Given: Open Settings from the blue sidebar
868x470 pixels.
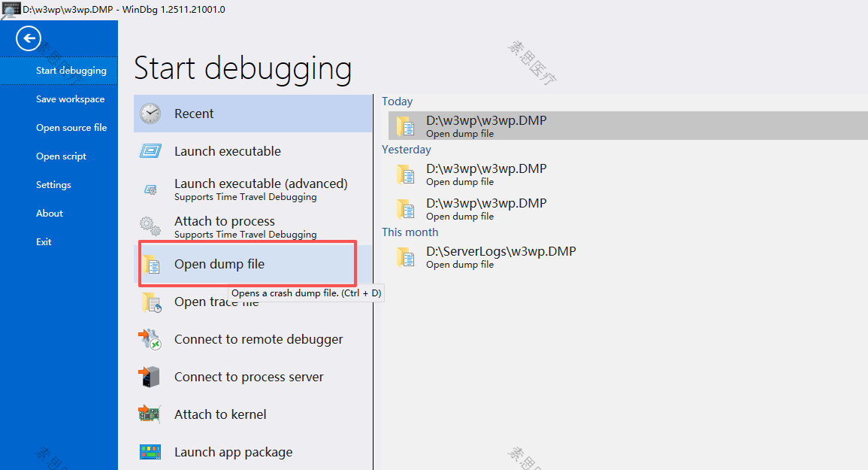Looking at the screenshot, I should pos(53,184).
